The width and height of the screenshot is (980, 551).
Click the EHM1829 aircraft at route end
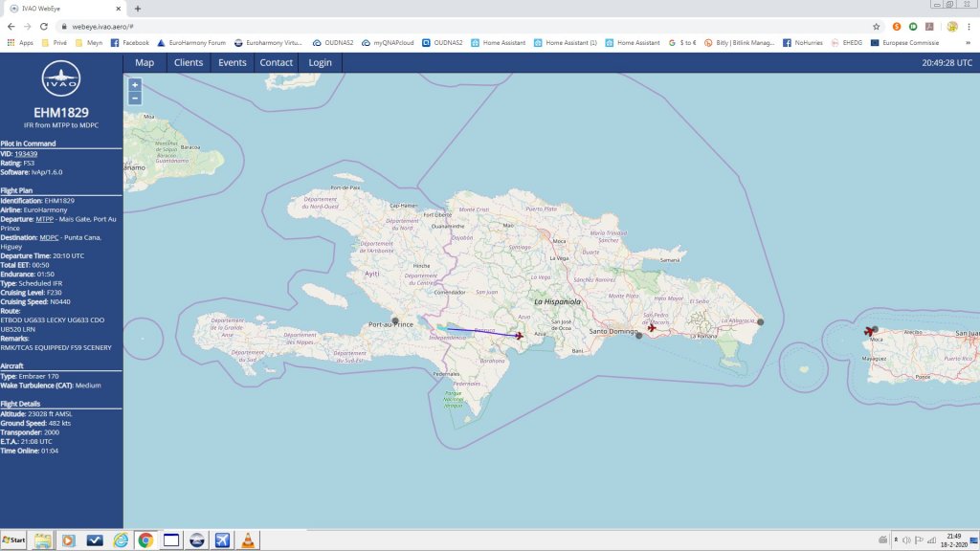(519, 336)
